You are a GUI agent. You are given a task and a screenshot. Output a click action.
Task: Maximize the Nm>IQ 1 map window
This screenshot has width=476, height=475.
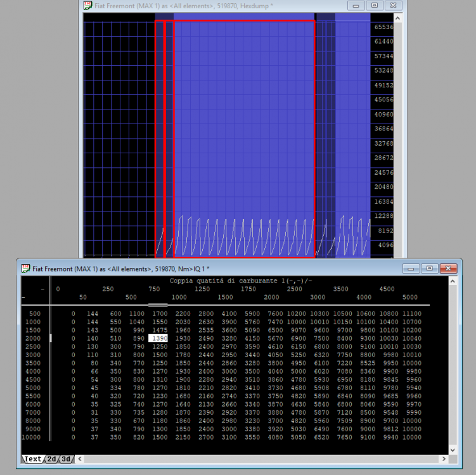click(x=429, y=269)
